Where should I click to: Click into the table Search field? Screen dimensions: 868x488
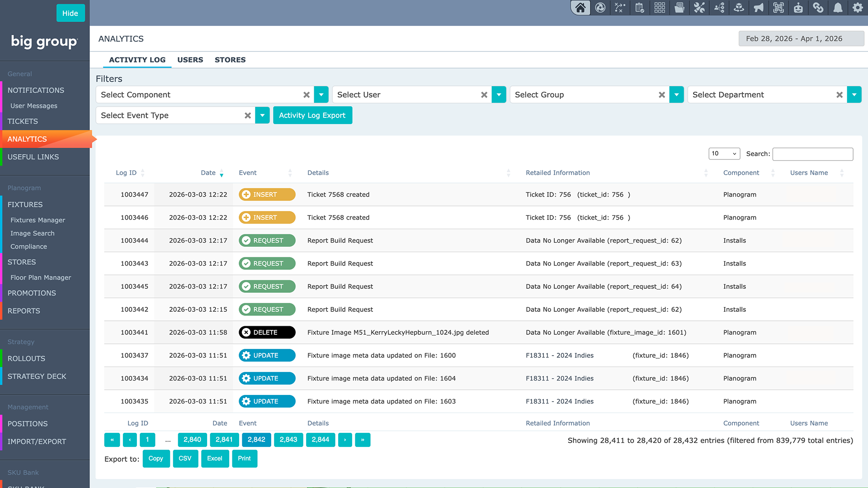point(813,154)
